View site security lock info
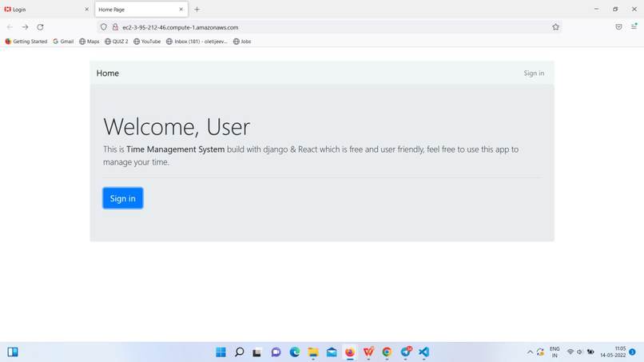644x362 pixels. [115, 27]
